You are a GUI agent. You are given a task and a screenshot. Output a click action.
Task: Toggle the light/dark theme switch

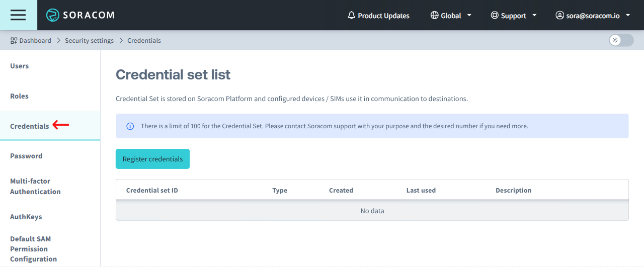(x=621, y=40)
